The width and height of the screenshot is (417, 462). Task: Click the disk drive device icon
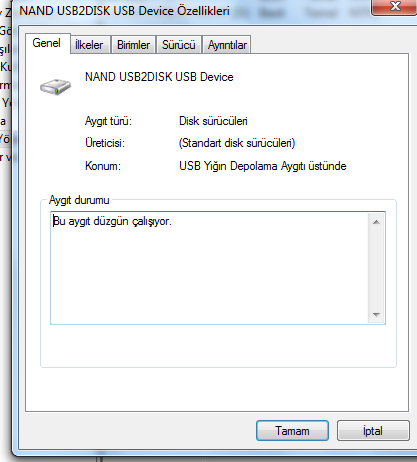(x=55, y=87)
